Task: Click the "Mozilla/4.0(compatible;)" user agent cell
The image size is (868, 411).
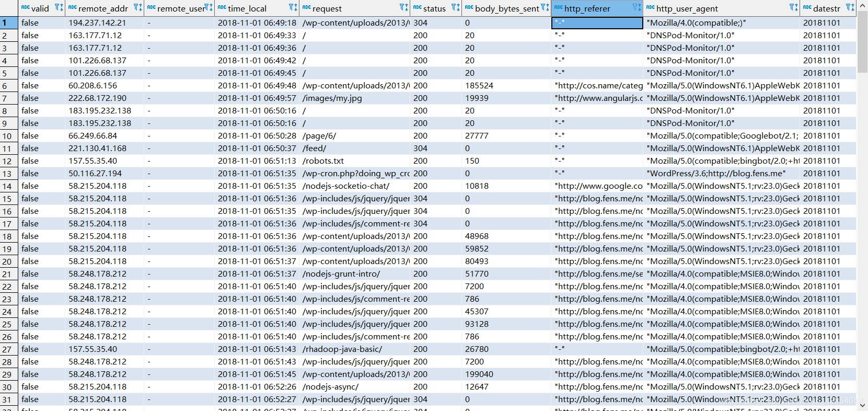Action: pyautogui.click(x=722, y=23)
